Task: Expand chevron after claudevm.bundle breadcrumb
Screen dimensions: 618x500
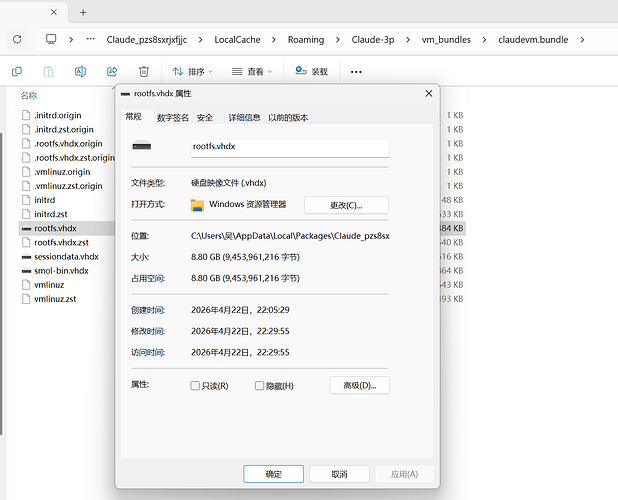Action: 582,40
